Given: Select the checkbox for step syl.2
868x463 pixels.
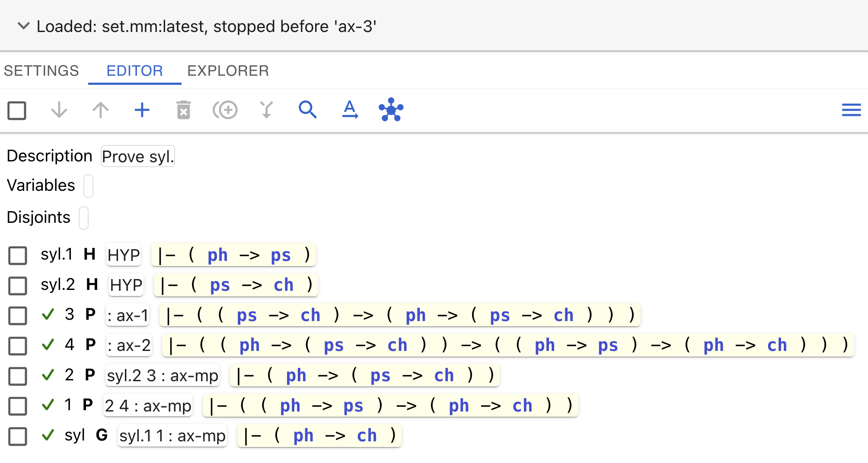Looking at the screenshot, I should click(18, 286).
